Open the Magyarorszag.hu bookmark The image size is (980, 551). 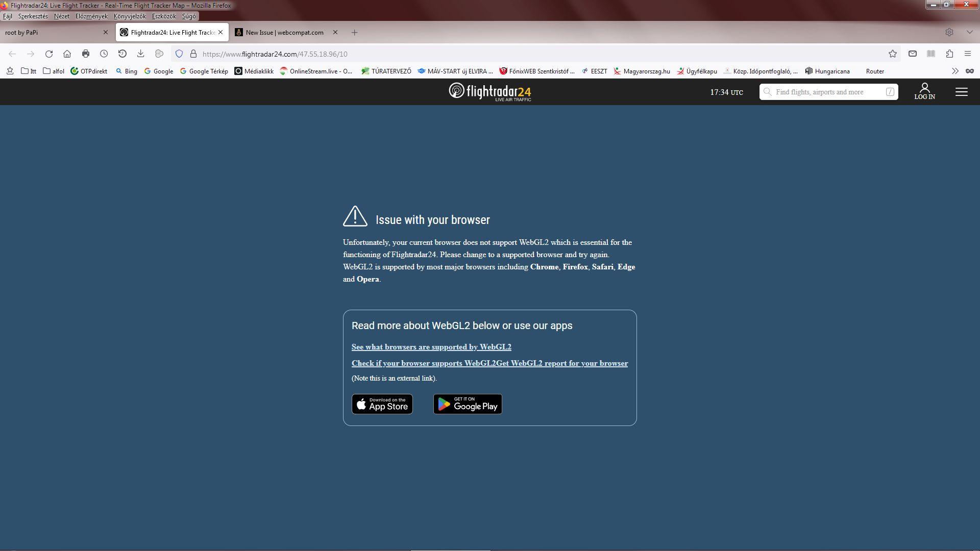pos(642,71)
